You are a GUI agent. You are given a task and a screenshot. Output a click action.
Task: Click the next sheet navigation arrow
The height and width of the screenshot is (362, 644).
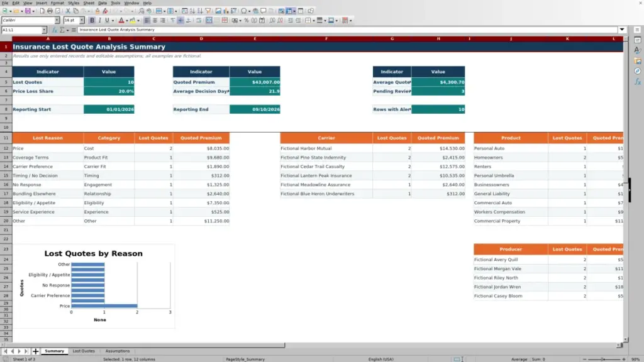pos(19,351)
